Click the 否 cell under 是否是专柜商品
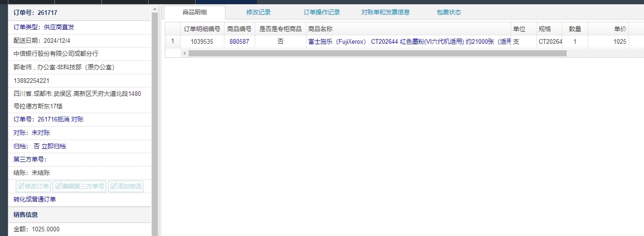The height and width of the screenshot is (236, 644). [280, 41]
